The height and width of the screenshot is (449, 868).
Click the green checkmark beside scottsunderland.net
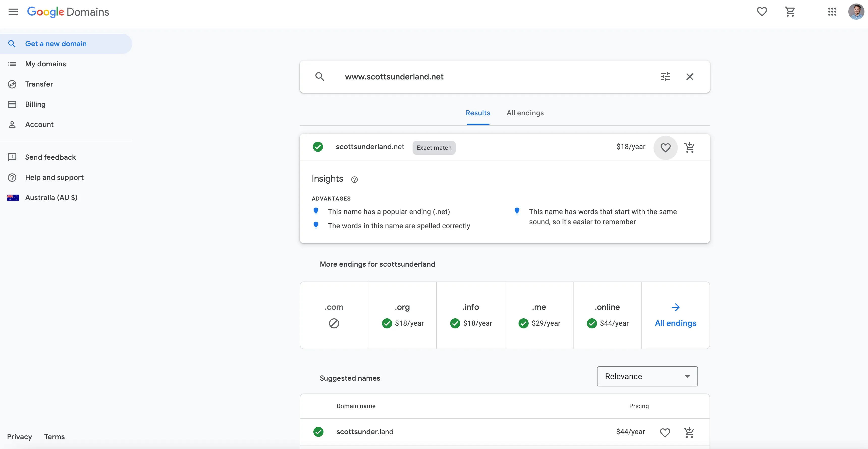tap(318, 147)
